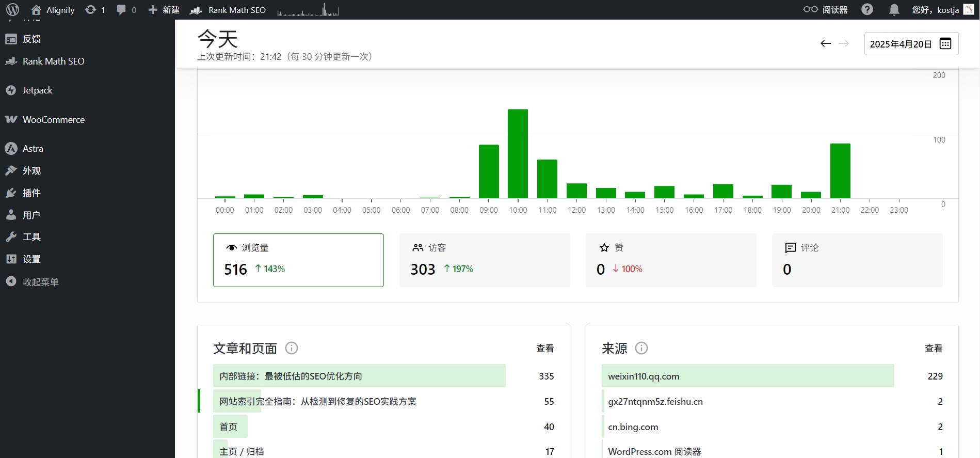Click the gx27ntqnm5z.feishu.cn referrer row
The width and height of the screenshot is (980, 458).
point(772,401)
